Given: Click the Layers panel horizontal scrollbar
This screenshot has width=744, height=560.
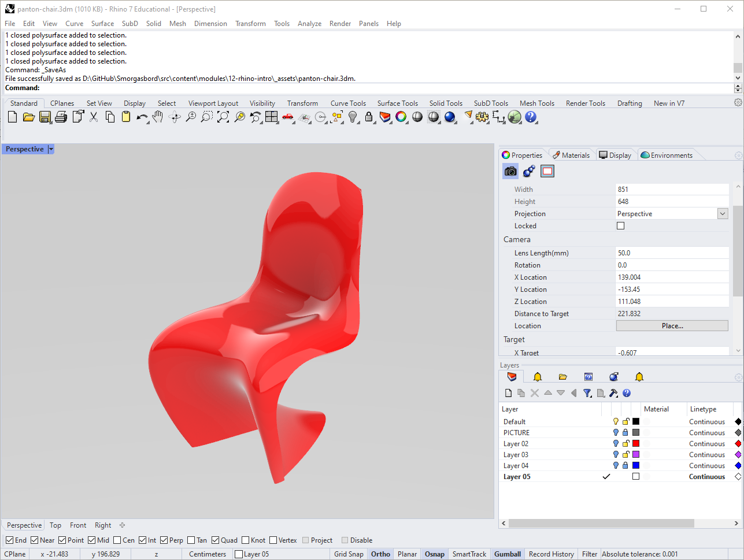Looking at the screenshot, I should point(601,523).
